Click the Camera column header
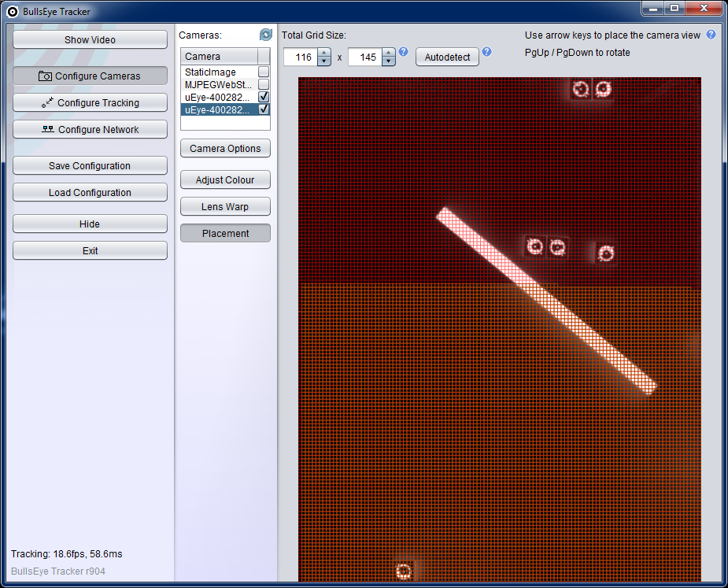The image size is (728, 588). tap(220, 57)
